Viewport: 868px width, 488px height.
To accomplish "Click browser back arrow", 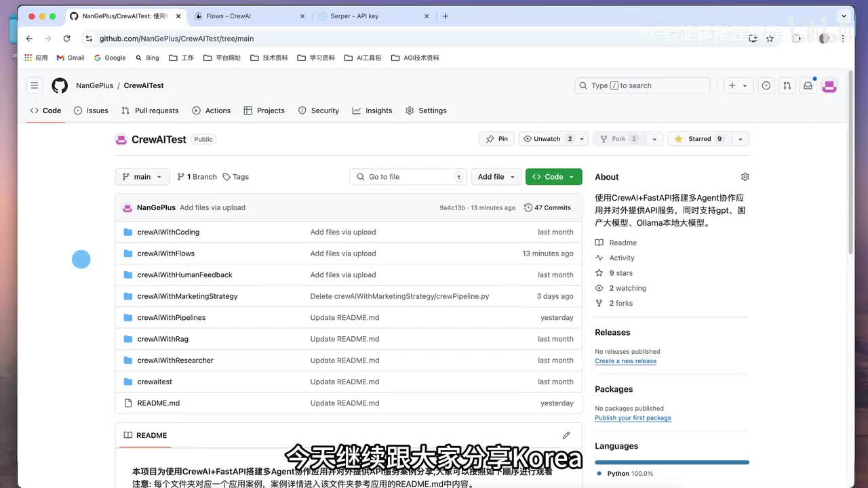I will pyautogui.click(x=29, y=39).
